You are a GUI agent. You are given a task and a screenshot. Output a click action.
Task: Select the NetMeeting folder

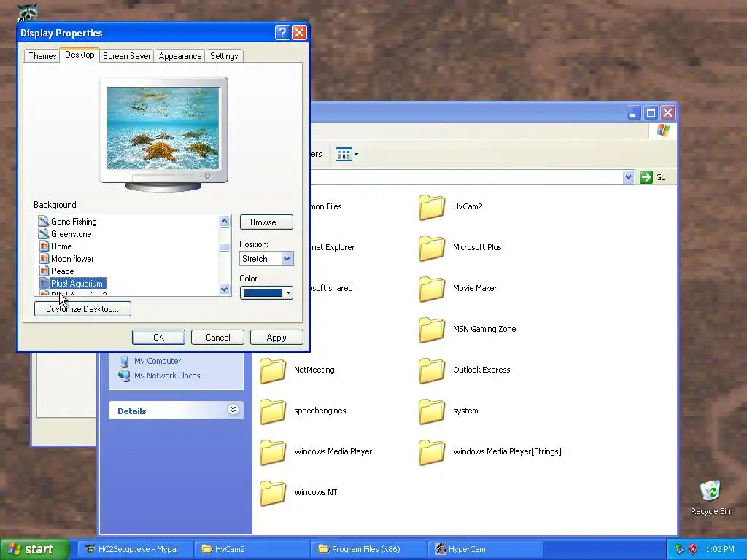297,370
